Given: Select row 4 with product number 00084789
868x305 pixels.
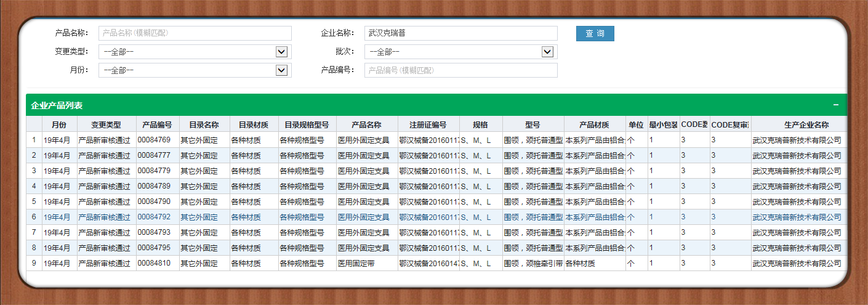Looking at the screenshot, I should tap(157, 186).
